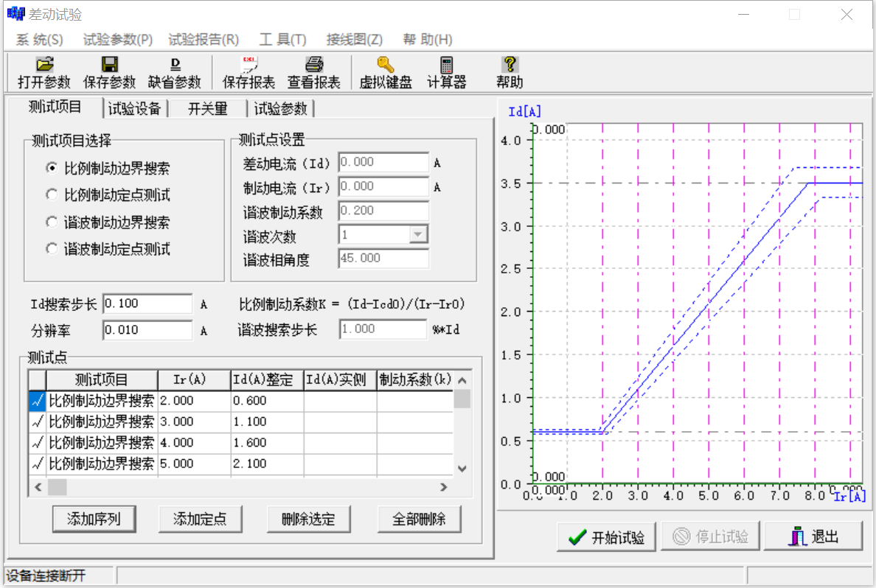This screenshot has height=588, width=876.
Task: Switch to the 开关量 tab
Action: (x=207, y=108)
